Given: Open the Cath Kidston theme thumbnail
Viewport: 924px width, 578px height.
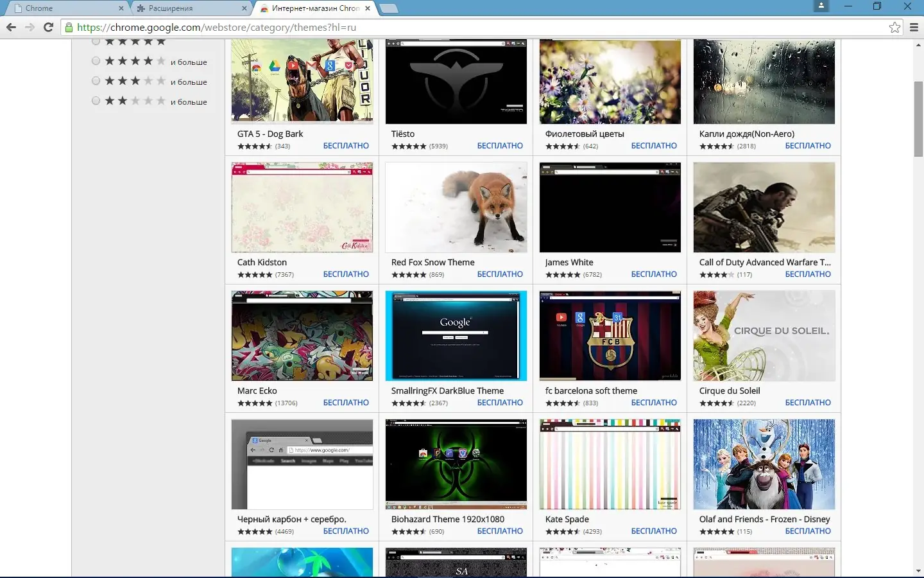Looking at the screenshot, I should tap(302, 207).
